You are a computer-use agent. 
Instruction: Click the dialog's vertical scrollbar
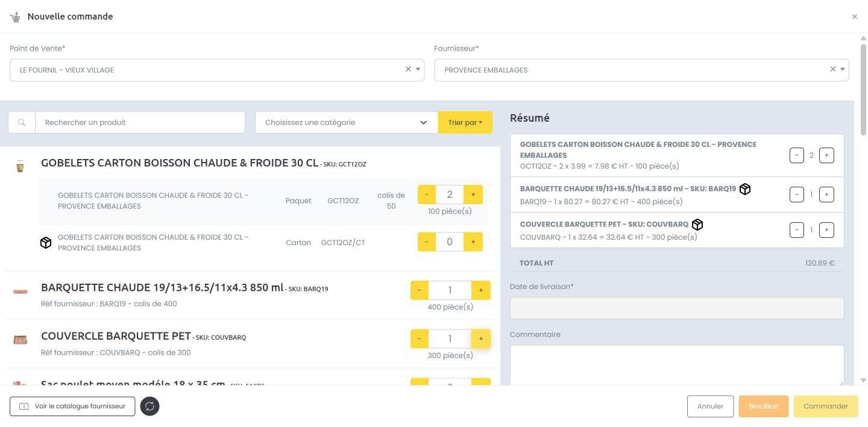click(863, 90)
